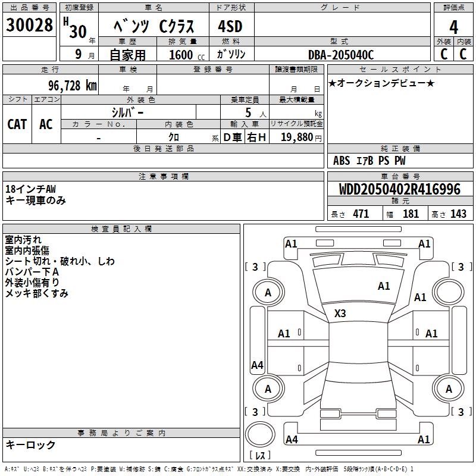This screenshot has height=476, width=476.
Task: Select chassis number WDD2050402R416996
Action: click(x=399, y=189)
